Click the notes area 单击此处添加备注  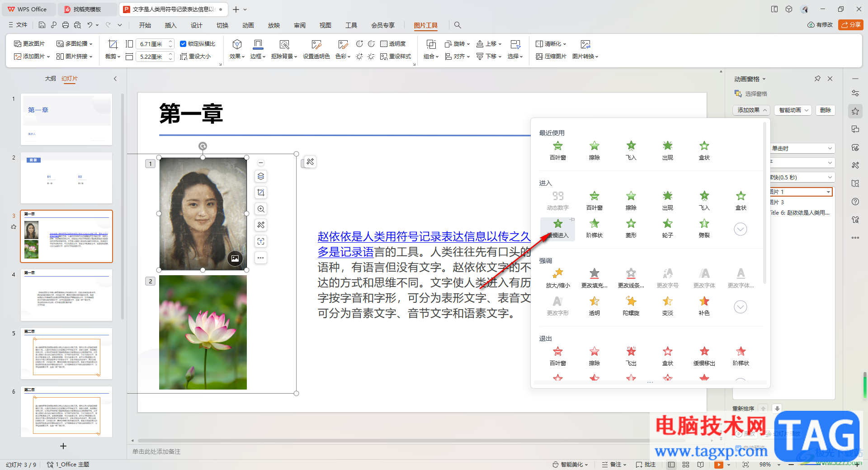(156, 451)
